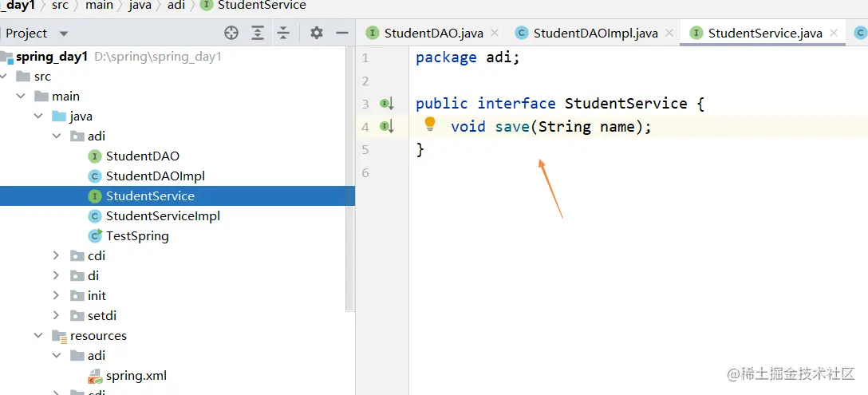
Task: Collapse the adi folder under resources
Action: click(x=57, y=356)
